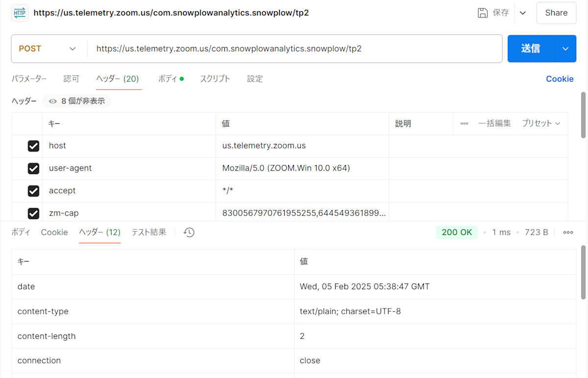This screenshot has width=588, height=378.
Task: Click the Share button
Action: pyautogui.click(x=556, y=13)
